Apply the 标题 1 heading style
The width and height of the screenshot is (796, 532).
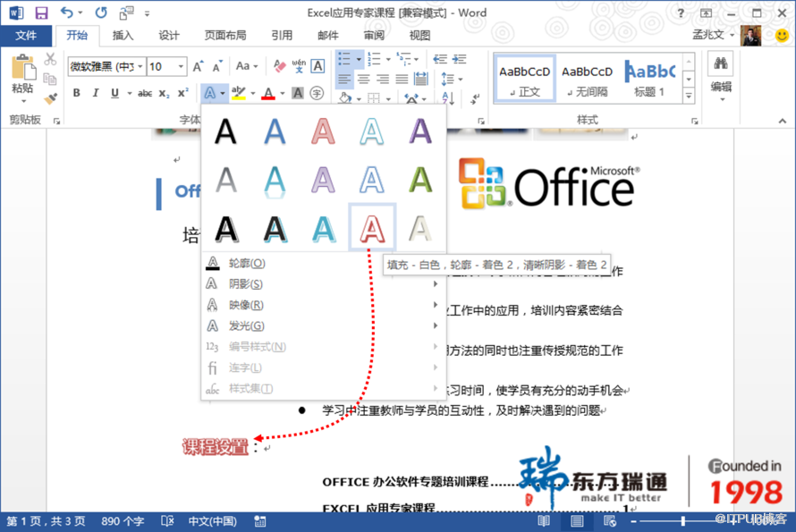point(649,80)
